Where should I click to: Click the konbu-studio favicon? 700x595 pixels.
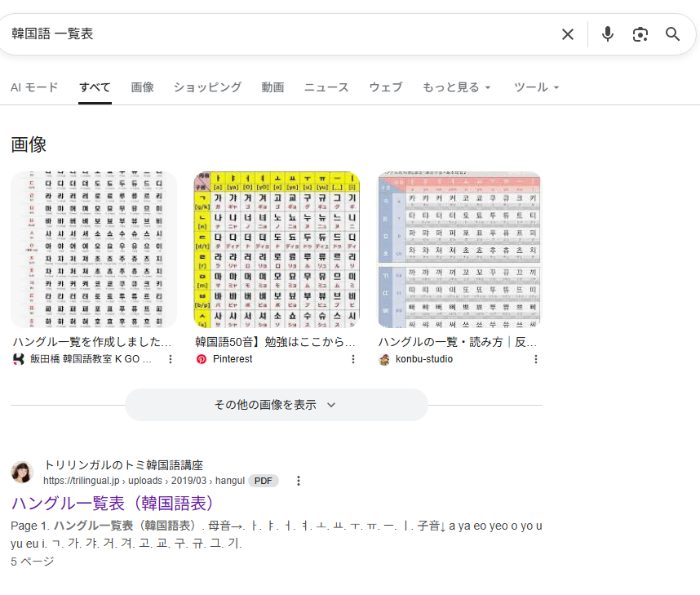(384, 359)
